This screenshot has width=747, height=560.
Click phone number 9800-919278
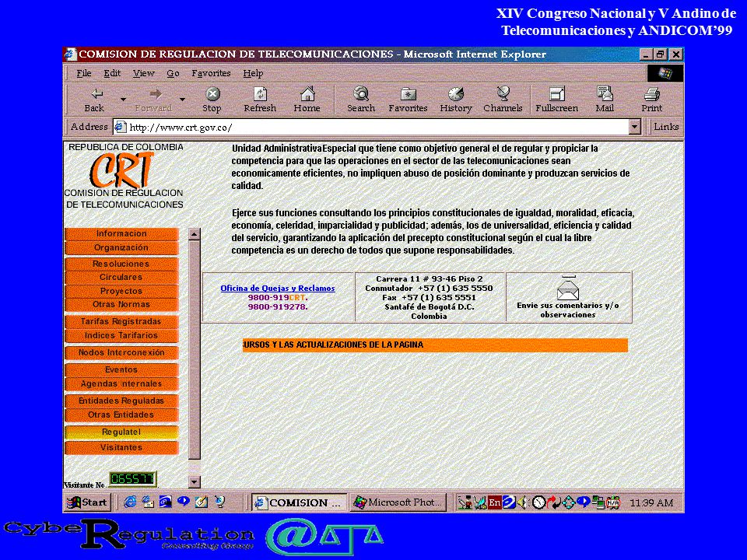[x=278, y=306]
